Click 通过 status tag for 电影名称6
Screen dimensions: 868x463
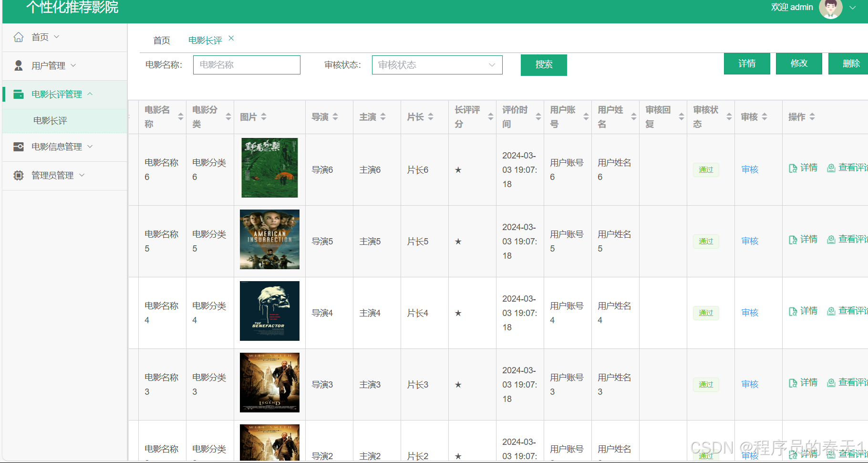(706, 170)
